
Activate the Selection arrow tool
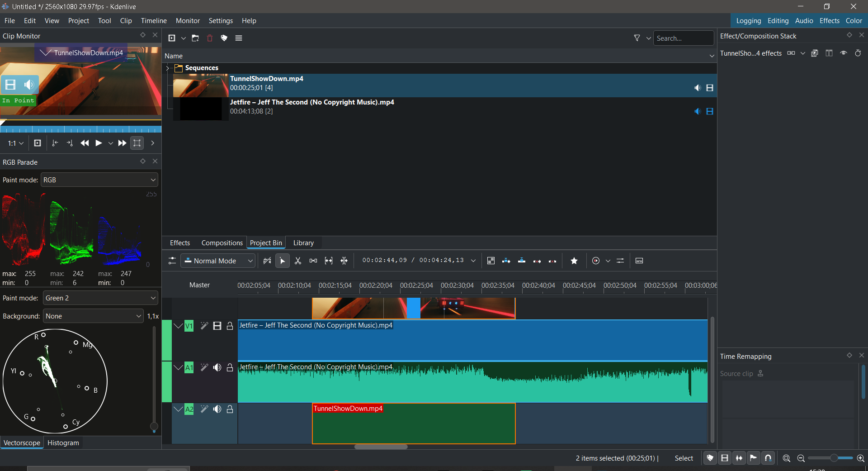click(283, 261)
